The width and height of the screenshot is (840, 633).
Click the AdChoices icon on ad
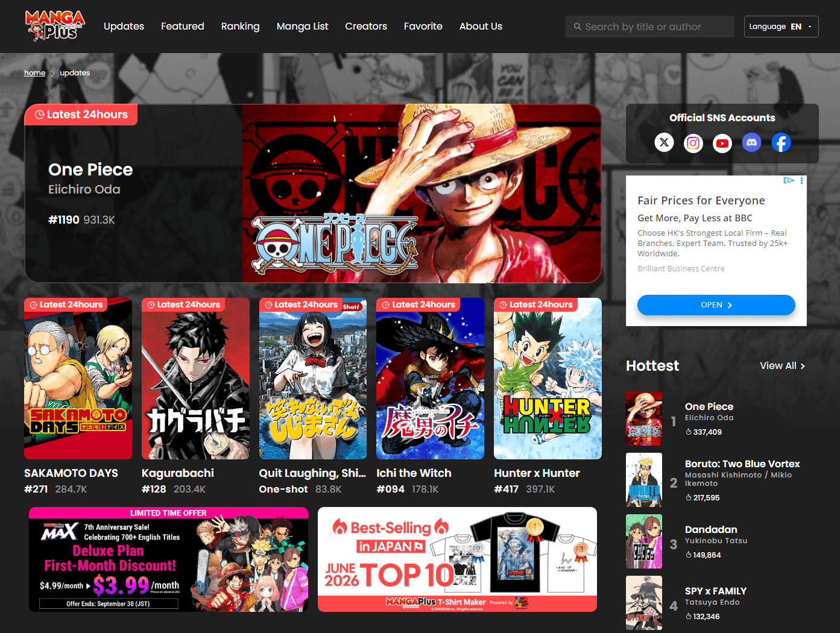(788, 180)
